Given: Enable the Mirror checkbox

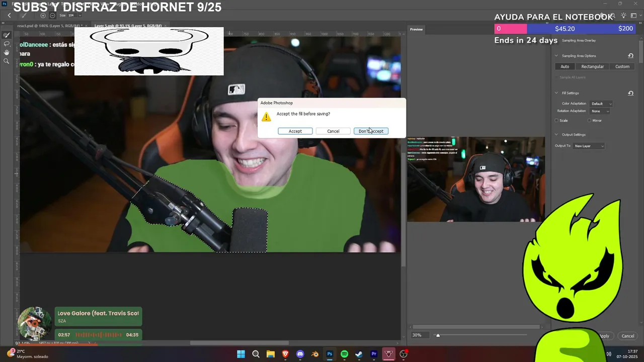Looking at the screenshot, I should pyautogui.click(x=590, y=121).
